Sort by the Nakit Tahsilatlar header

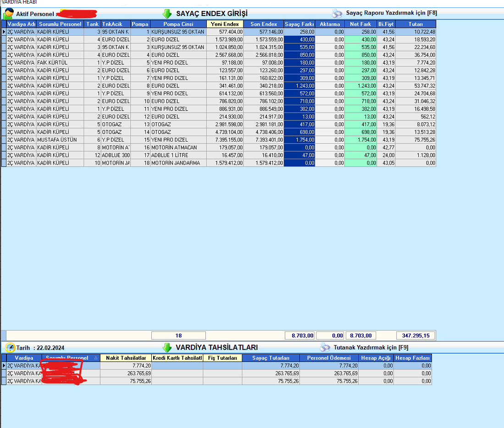click(126, 358)
